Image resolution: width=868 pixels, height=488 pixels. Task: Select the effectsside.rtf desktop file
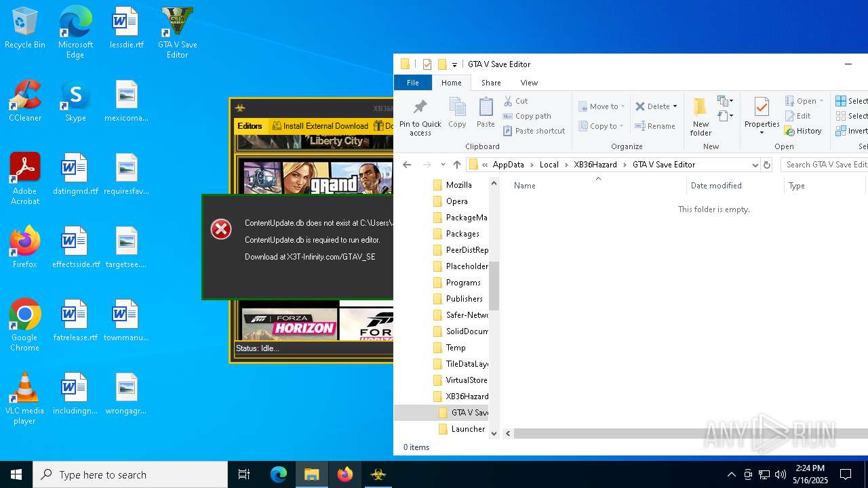tap(75, 247)
